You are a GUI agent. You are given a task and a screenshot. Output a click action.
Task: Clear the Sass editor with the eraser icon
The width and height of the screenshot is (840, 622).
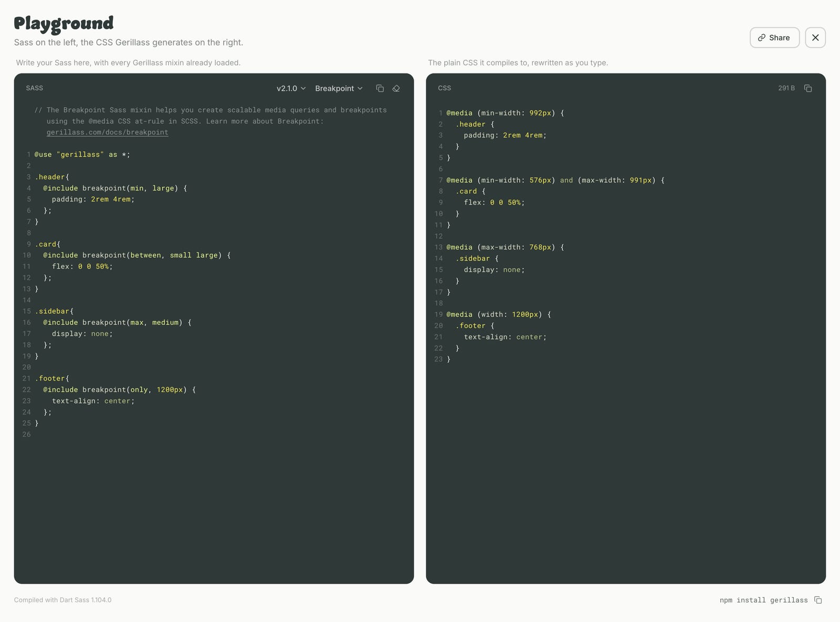tap(396, 88)
